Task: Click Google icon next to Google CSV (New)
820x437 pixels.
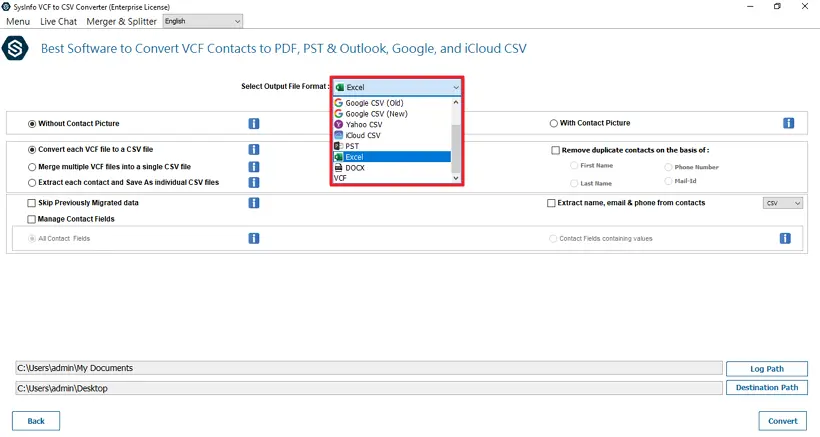Action: tap(338, 113)
